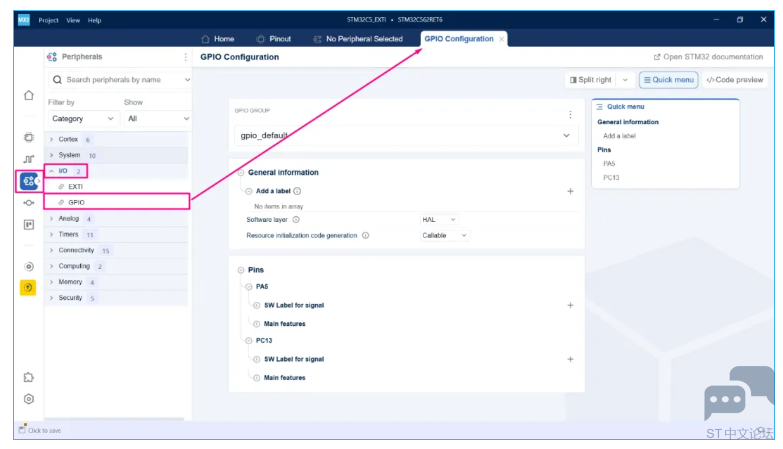Click the link icon beside EXTI

point(61,187)
